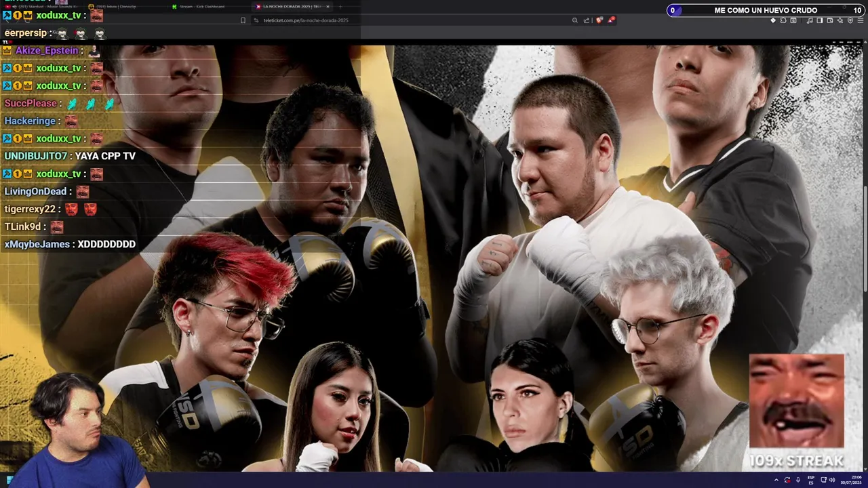Click the music note toolbar icon

[810, 20]
